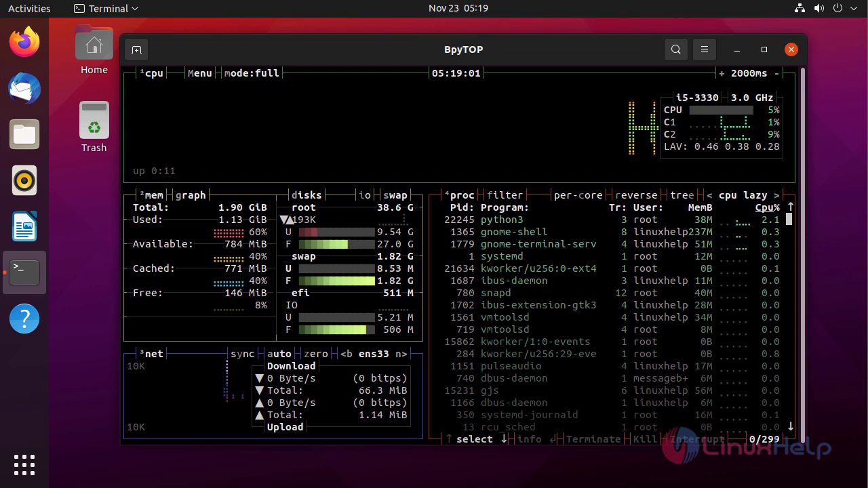Select the gjs process row
The image size is (868, 488).
tap(612, 390)
